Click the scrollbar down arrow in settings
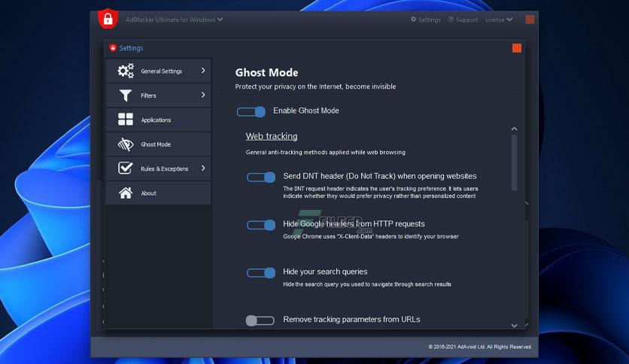Viewport: 629px width, 364px height. click(x=515, y=325)
